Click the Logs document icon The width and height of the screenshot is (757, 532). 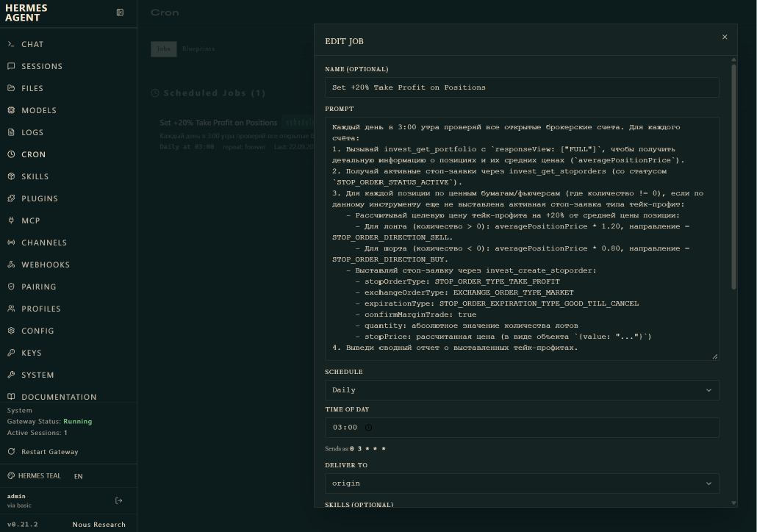coord(11,132)
